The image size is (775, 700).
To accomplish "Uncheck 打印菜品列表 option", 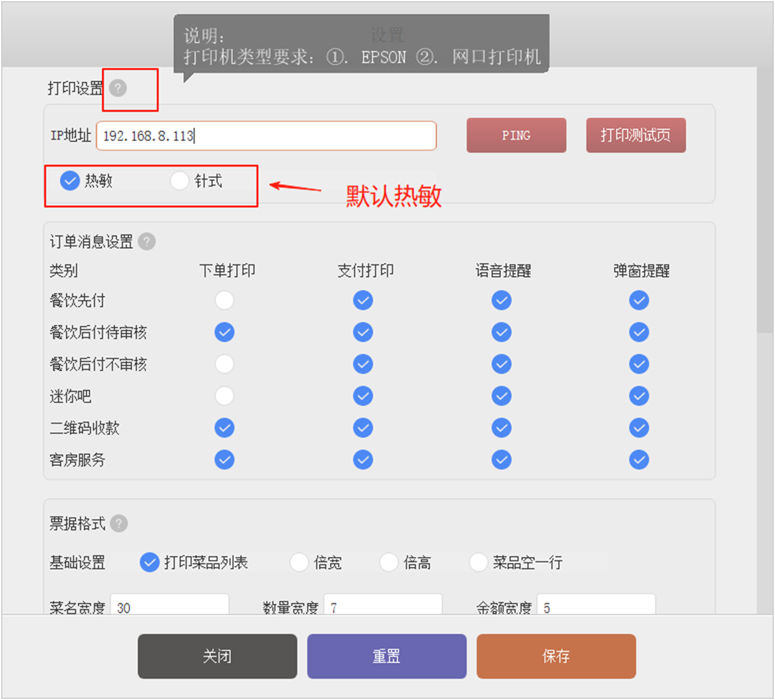I will pos(149,562).
